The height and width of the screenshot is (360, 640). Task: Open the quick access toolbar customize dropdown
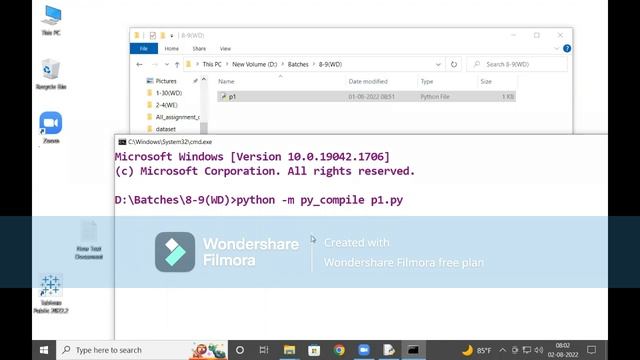[x=172, y=36]
